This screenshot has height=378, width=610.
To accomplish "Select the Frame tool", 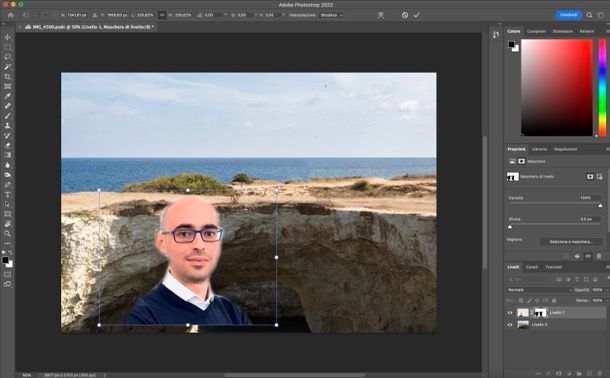I will pos(7,86).
